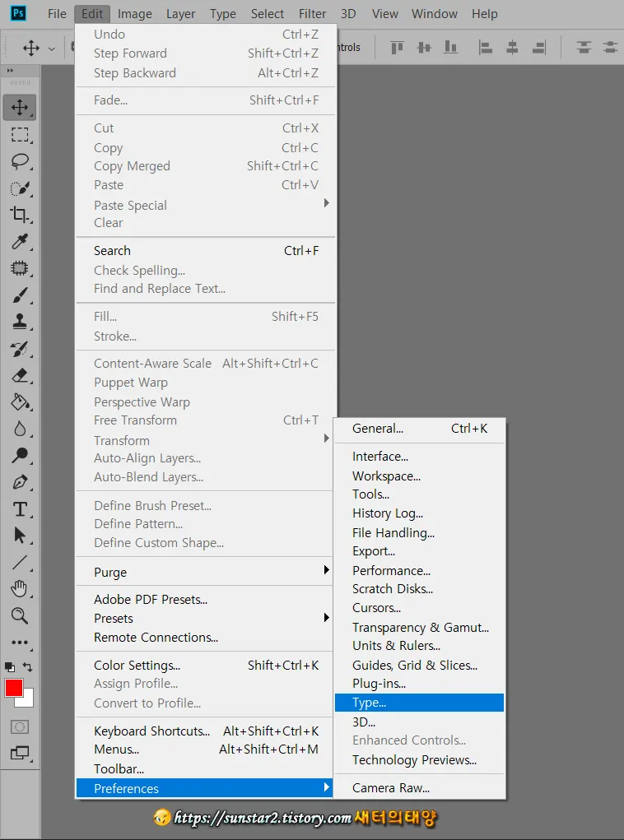
Task: Select the Blur tool
Action: [20, 429]
